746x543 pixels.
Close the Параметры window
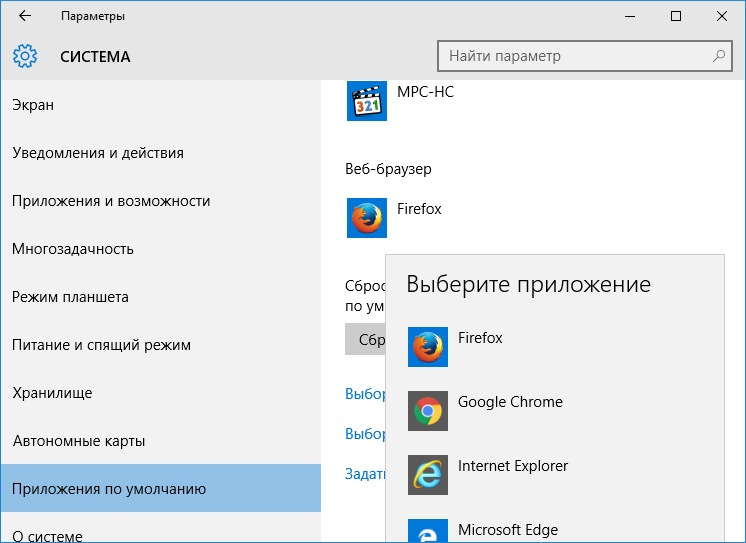point(721,16)
